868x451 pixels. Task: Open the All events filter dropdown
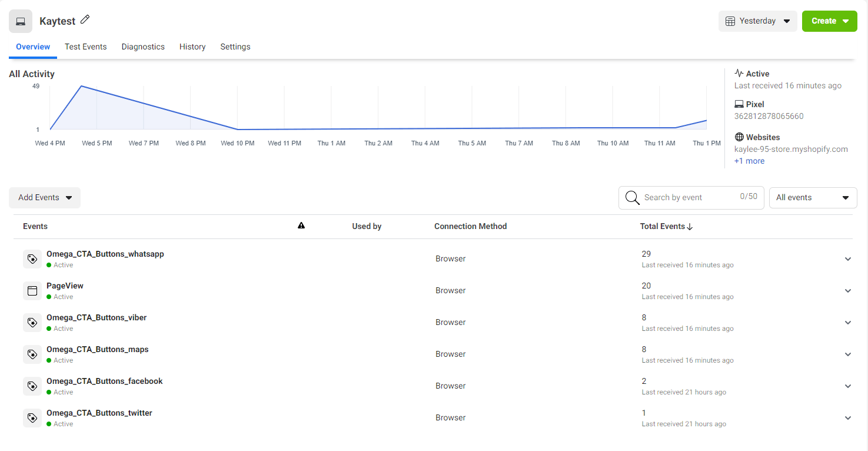813,198
